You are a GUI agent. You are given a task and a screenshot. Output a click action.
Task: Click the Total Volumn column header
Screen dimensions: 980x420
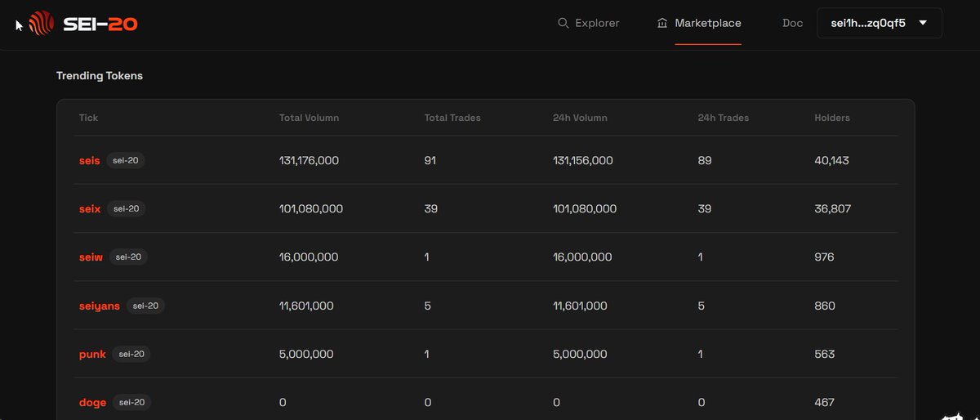(309, 118)
